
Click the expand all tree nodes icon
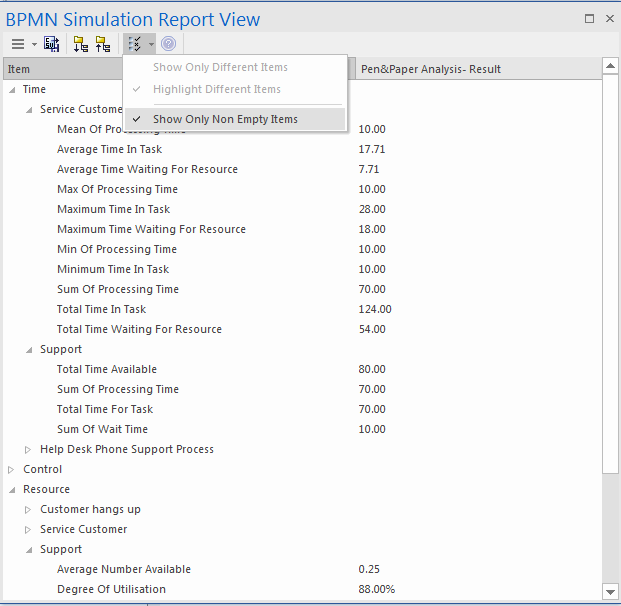81,44
